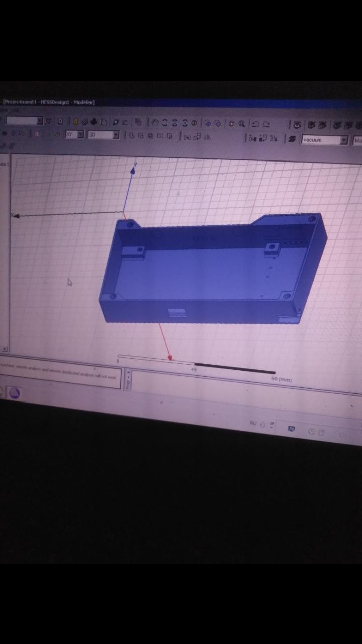Click the network icon in system tray
The image size is (362, 644).
click(x=291, y=429)
